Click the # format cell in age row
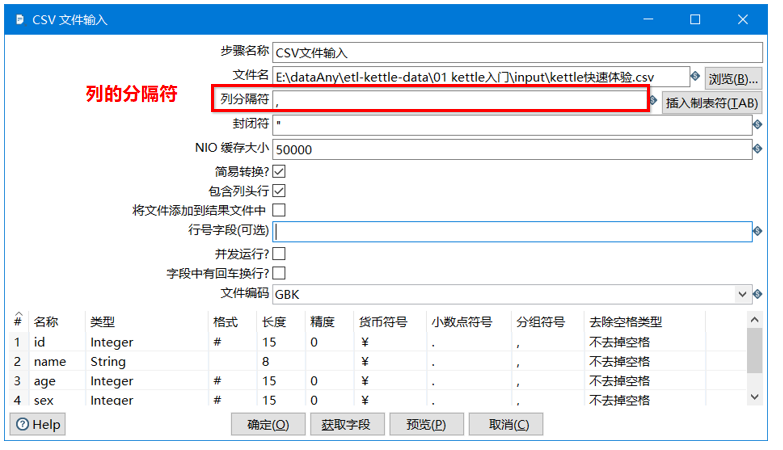This screenshot has width=783, height=450. click(x=232, y=381)
